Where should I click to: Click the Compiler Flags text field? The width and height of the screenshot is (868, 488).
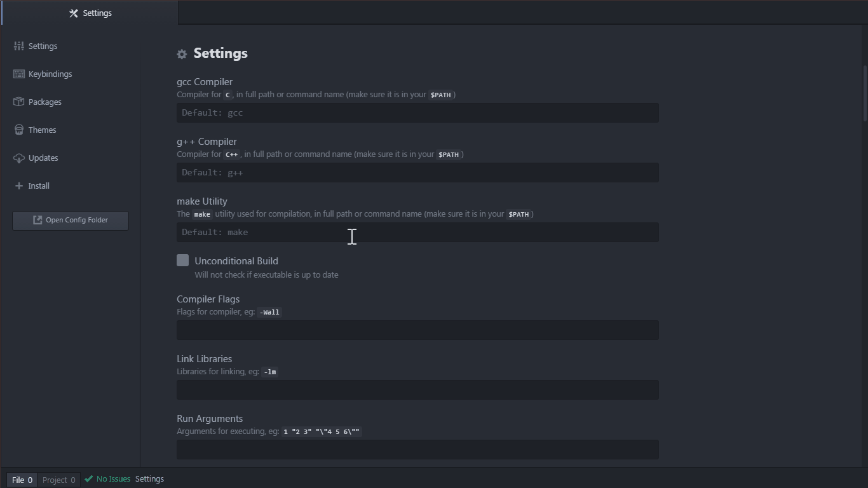point(417,330)
